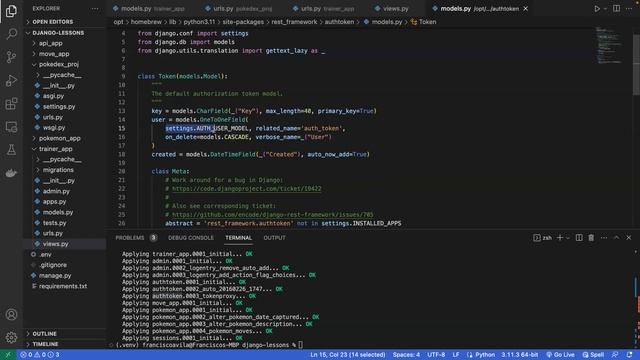Switch to models.py trainer_app tab

[x=148, y=9]
